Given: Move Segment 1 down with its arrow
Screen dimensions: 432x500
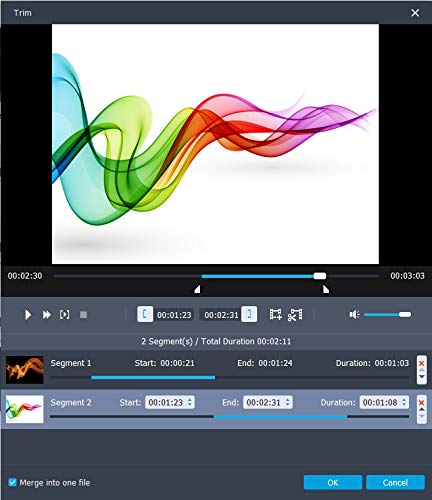Looking at the screenshot, I should click(x=422, y=377).
